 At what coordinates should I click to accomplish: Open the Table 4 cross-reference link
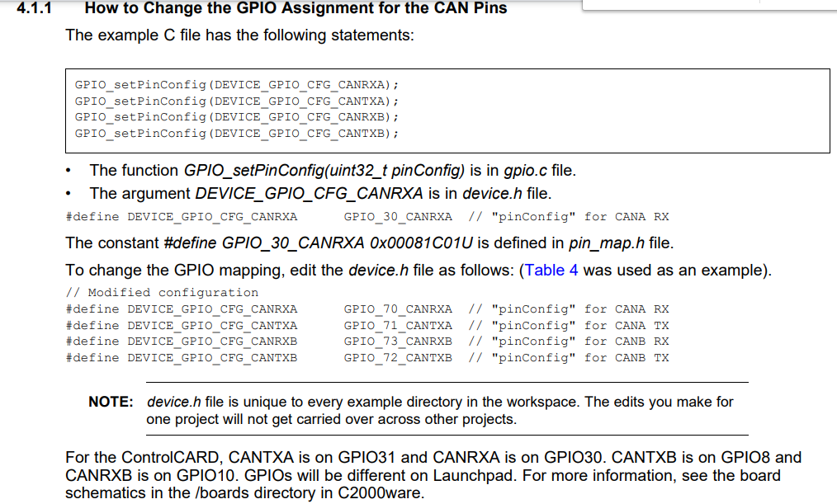click(551, 271)
